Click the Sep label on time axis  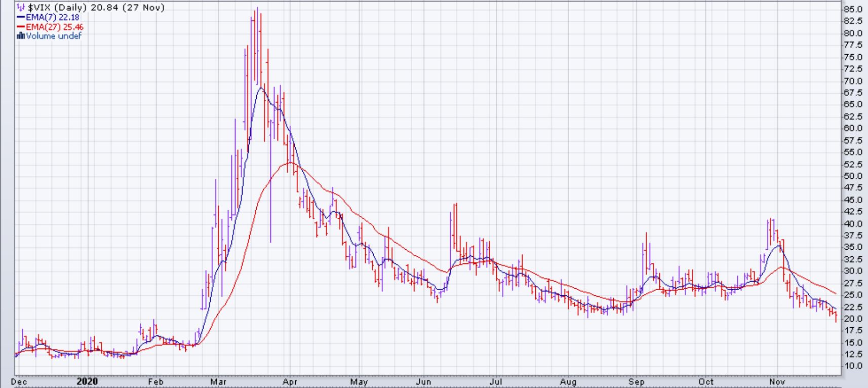636,382
